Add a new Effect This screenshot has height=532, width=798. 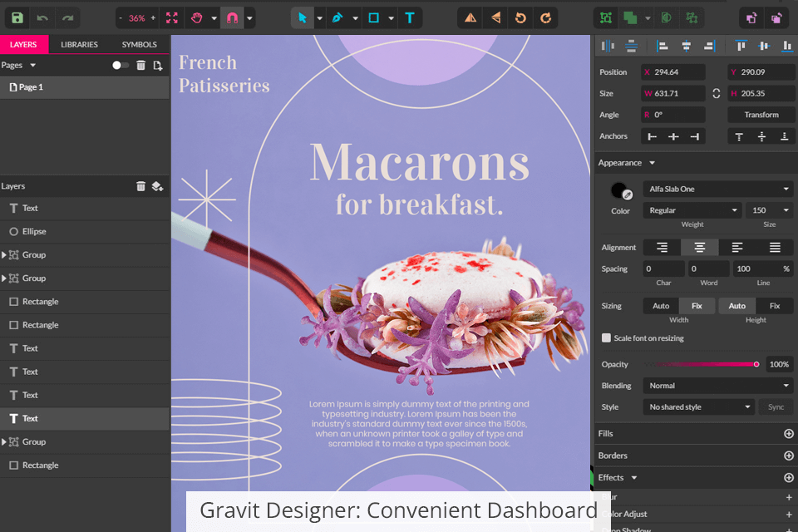click(788, 477)
